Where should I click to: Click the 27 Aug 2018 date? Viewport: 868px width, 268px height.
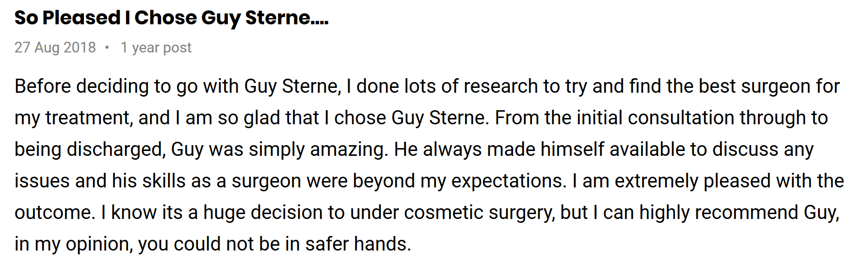coord(55,48)
